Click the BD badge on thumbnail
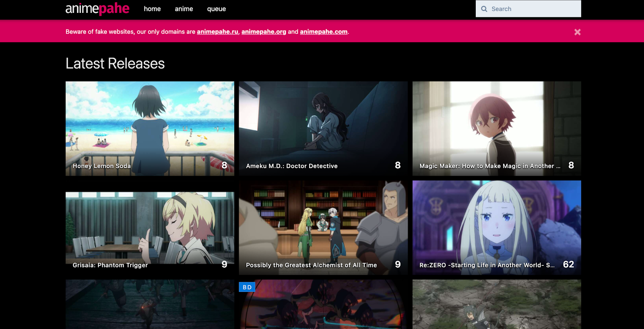644x329 pixels. (x=247, y=287)
